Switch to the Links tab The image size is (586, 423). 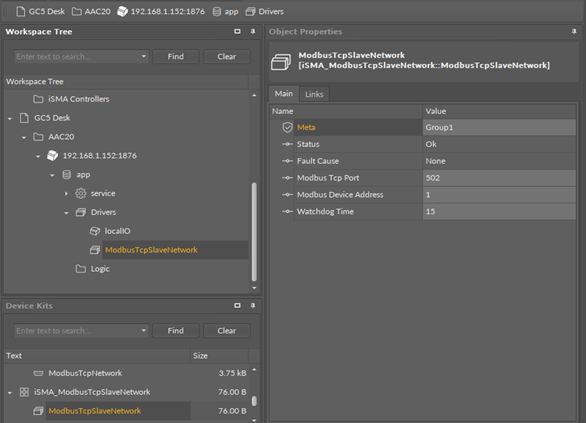(x=314, y=94)
